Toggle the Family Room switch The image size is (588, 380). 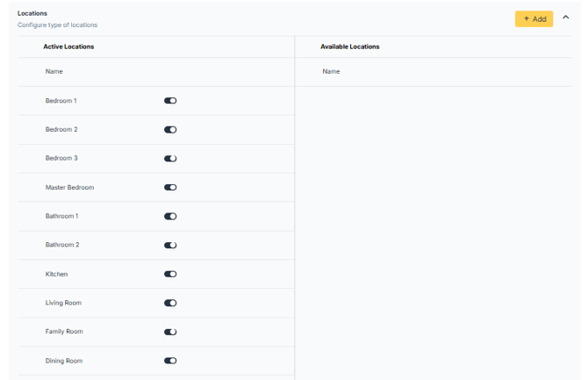pyautogui.click(x=170, y=332)
